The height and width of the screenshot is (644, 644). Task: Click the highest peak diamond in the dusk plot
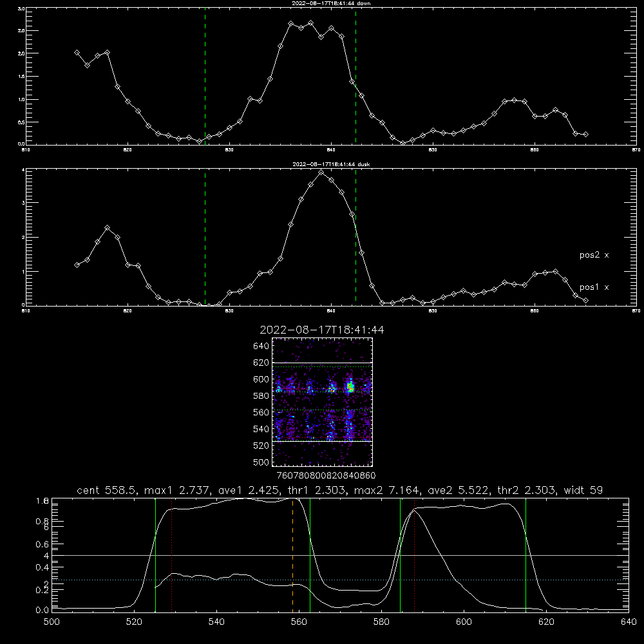point(321,173)
